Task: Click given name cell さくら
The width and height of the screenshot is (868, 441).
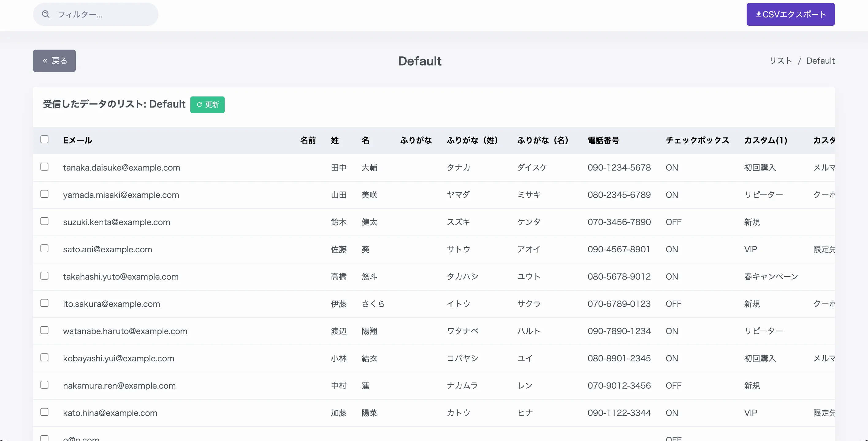Action: click(373, 304)
